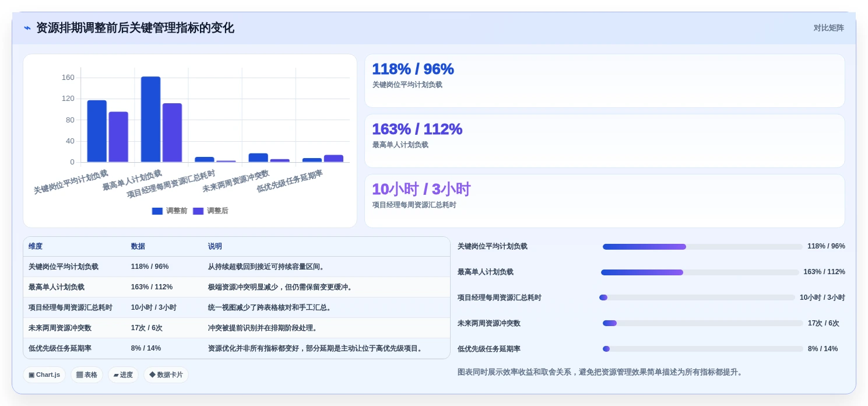Select the 10小时 / 3小时 data card
The image size is (868, 406).
[605, 201]
